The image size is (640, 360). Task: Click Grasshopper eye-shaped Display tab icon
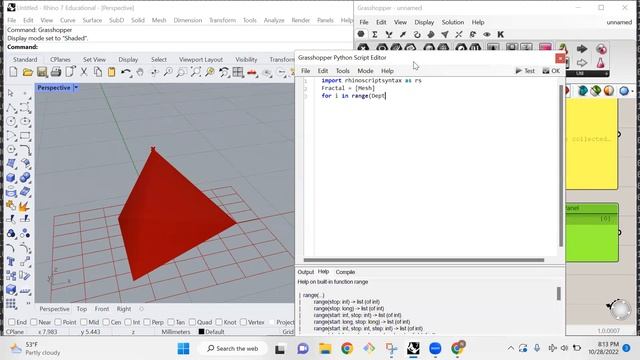[x=487, y=34]
